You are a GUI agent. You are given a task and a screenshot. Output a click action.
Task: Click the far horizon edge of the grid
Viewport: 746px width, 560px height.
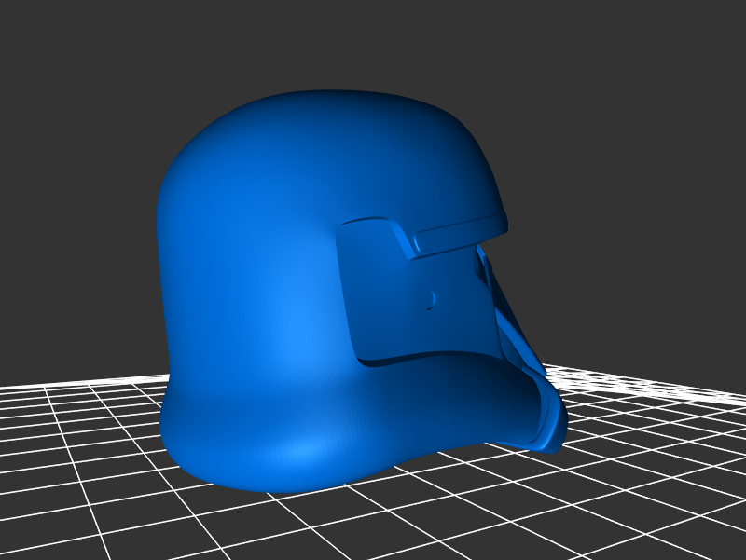point(634,379)
